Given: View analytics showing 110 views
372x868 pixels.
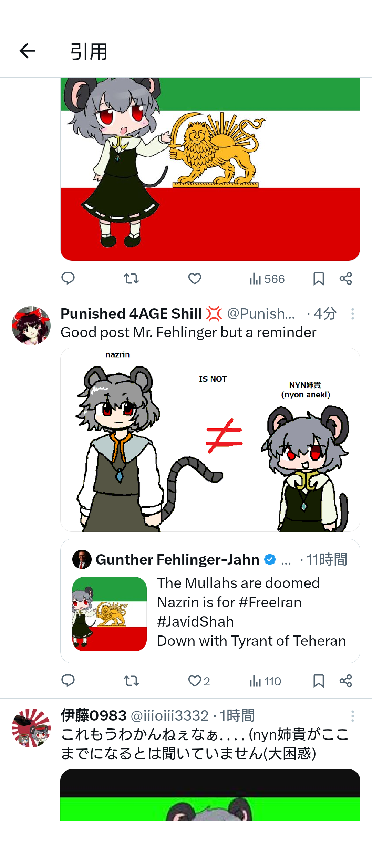Looking at the screenshot, I should click(265, 681).
